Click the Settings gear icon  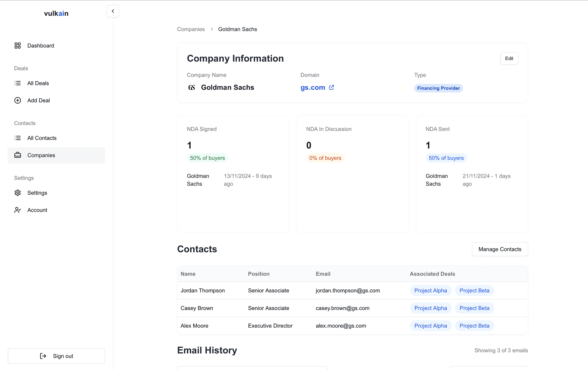click(18, 193)
